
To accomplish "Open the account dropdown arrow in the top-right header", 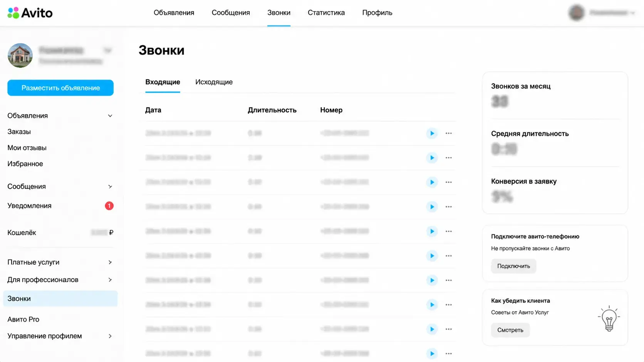I will 632,13.
